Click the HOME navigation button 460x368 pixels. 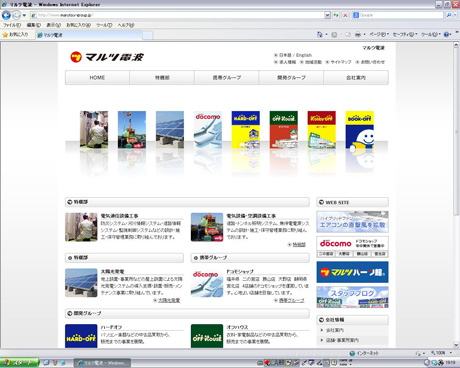pyautogui.click(x=97, y=78)
